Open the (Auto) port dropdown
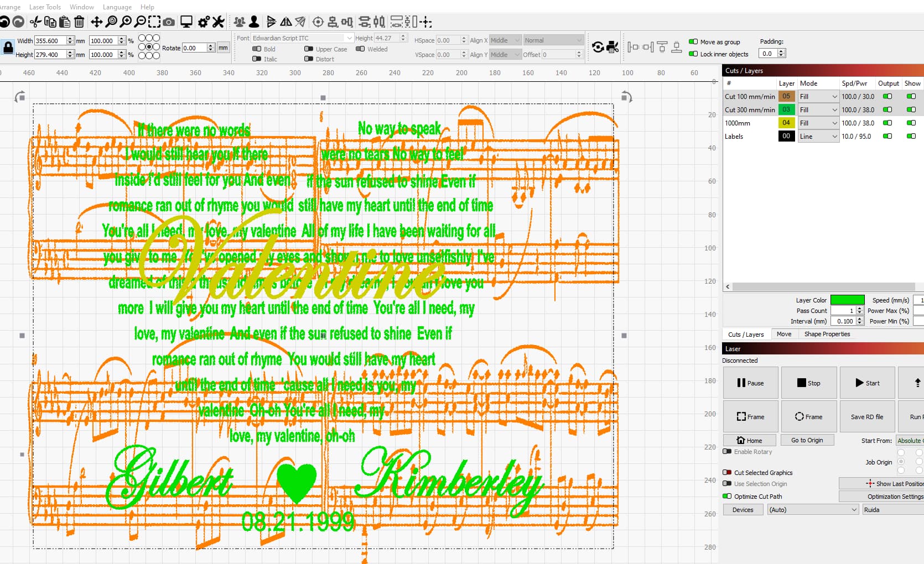 point(812,510)
